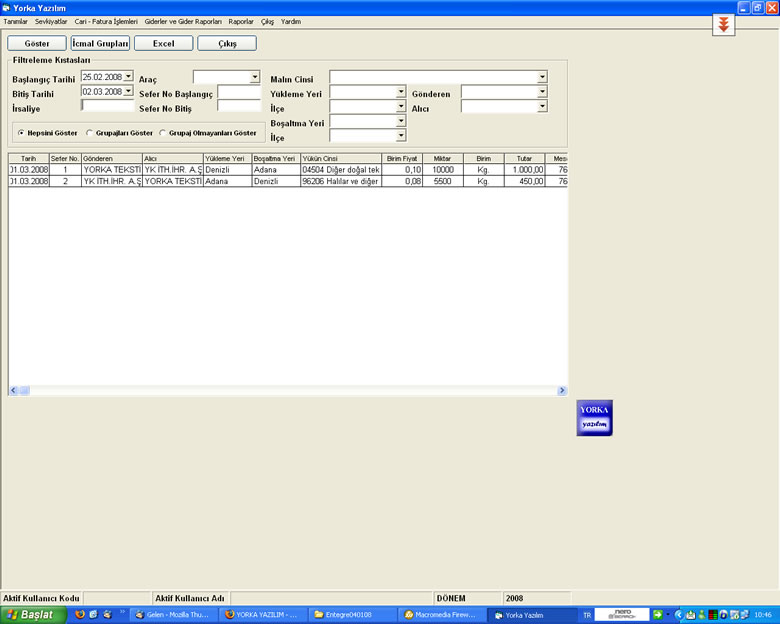Click horizontal scrollbar right arrow
Screen dimensions: 780x624
click(562, 391)
